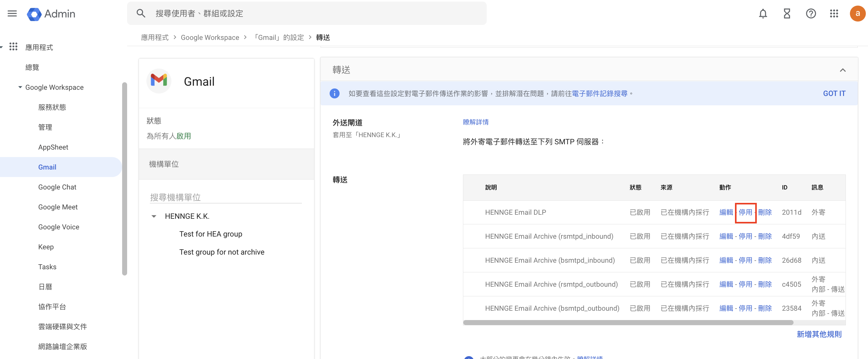The height and width of the screenshot is (359, 868).
Task: Click 編輯 for Archive (rsmtpd_outbound)
Action: [x=726, y=284]
